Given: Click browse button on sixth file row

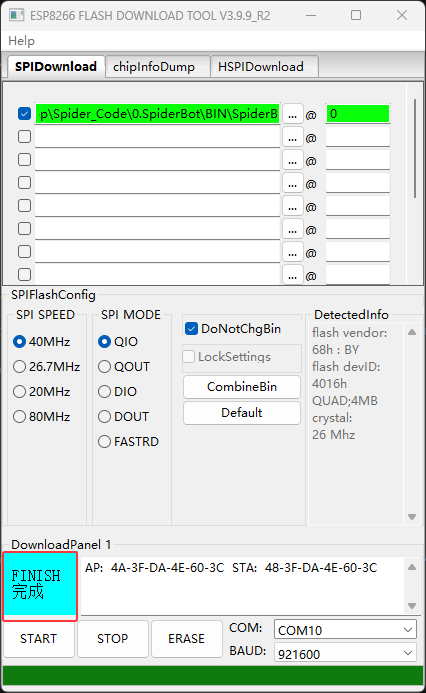Looking at the screenshot, I should tap(293, 229).
